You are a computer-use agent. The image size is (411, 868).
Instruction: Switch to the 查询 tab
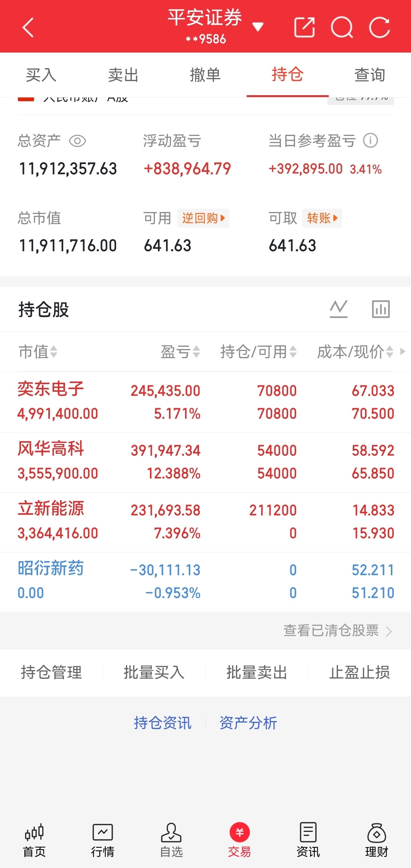(370, 75)
